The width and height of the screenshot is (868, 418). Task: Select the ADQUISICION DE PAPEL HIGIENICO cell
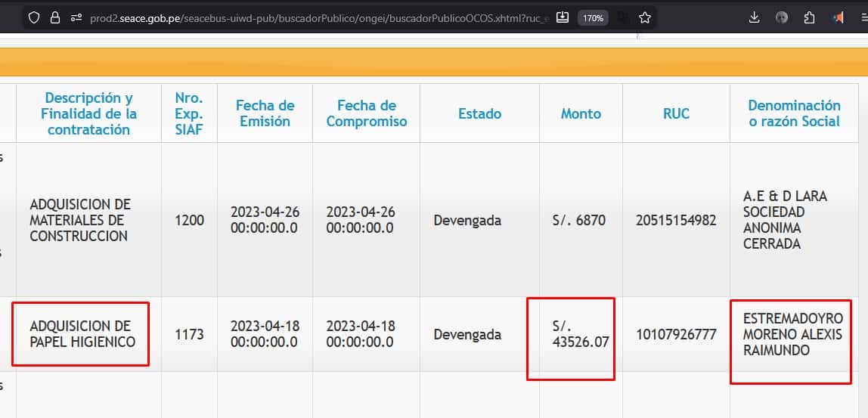click(x=82, y=334)
